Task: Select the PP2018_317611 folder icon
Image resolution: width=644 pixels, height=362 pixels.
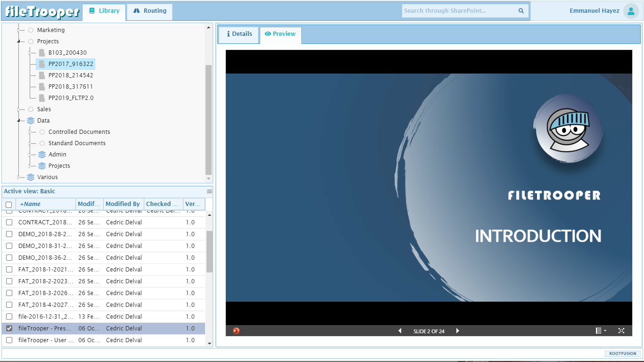Action: (x=42, y=87)
